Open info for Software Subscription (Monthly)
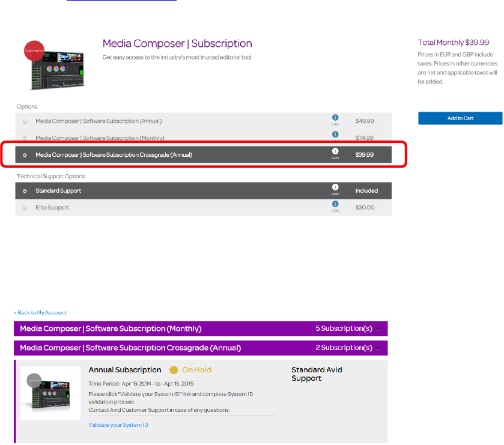Screen dimensions: 504x445 pyautogui.click(x=335, y=135)
